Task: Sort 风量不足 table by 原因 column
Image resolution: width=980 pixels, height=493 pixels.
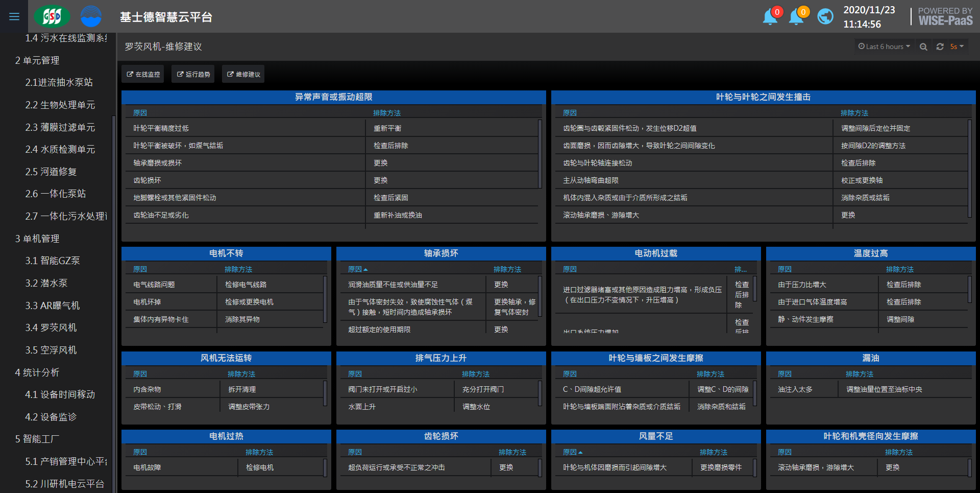Action: pyautogui.click(x=570, y=452)
